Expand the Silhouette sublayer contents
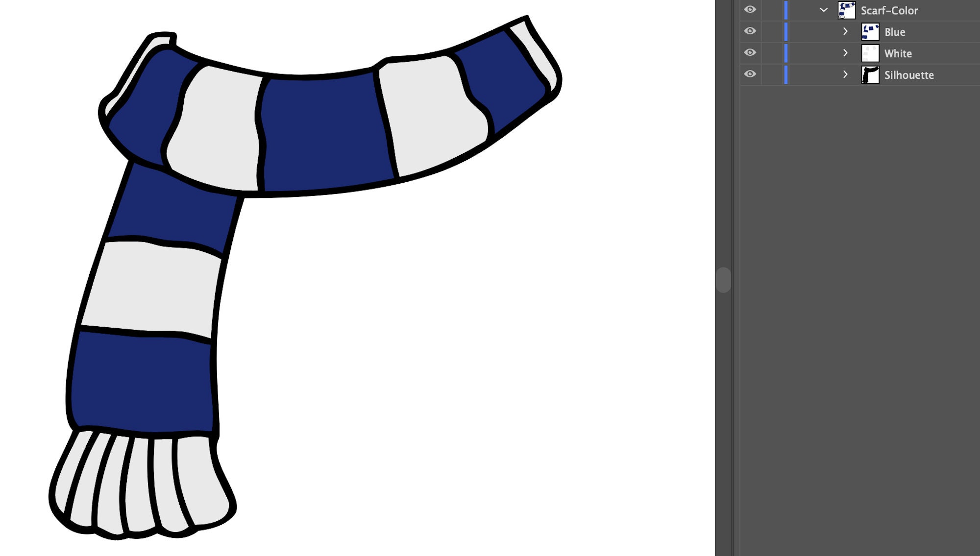Screen dimensions: 980x556 coord(846,74)
